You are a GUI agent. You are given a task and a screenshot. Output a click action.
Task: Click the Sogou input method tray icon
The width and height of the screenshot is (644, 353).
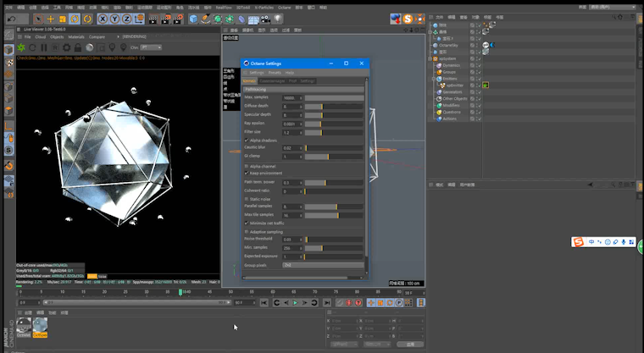[x=580, y=243]
